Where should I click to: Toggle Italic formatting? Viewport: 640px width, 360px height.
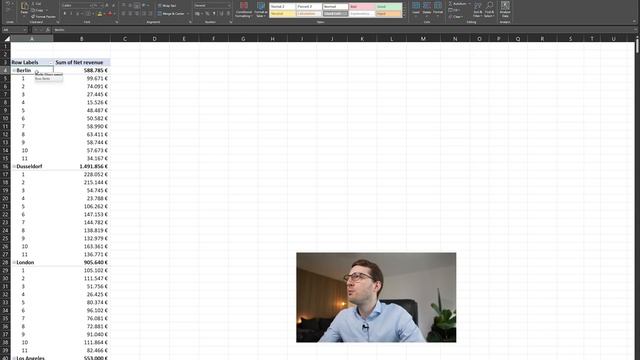coord(71,13)
